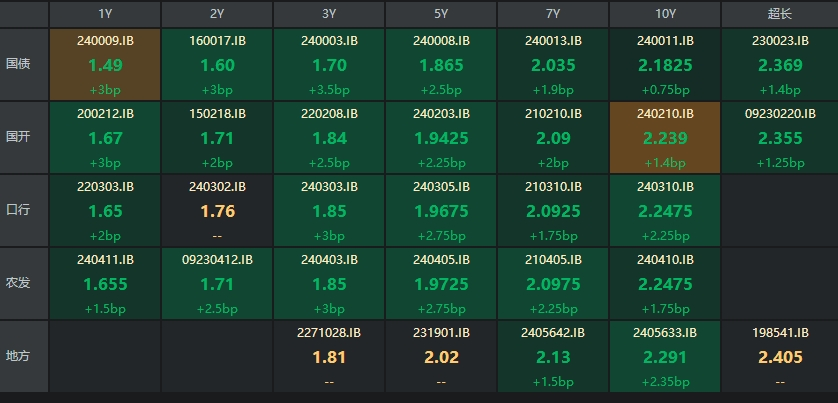Open bond 240403.IB cell
838x403 pixels.
click(x=329, y=283)
